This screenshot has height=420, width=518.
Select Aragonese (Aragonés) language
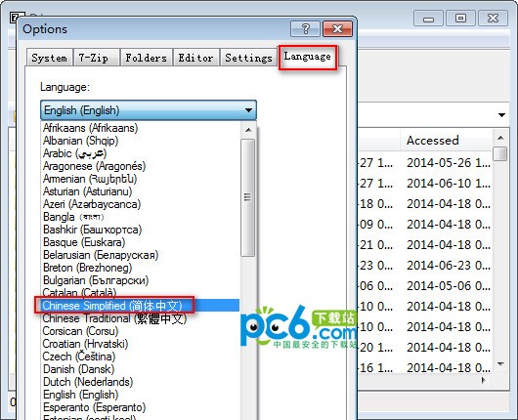141,166
